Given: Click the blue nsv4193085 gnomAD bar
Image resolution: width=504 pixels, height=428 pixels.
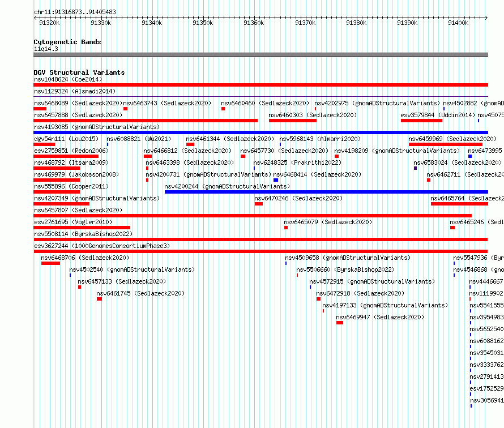Looking at the screenshot, I should coord(260,132).
